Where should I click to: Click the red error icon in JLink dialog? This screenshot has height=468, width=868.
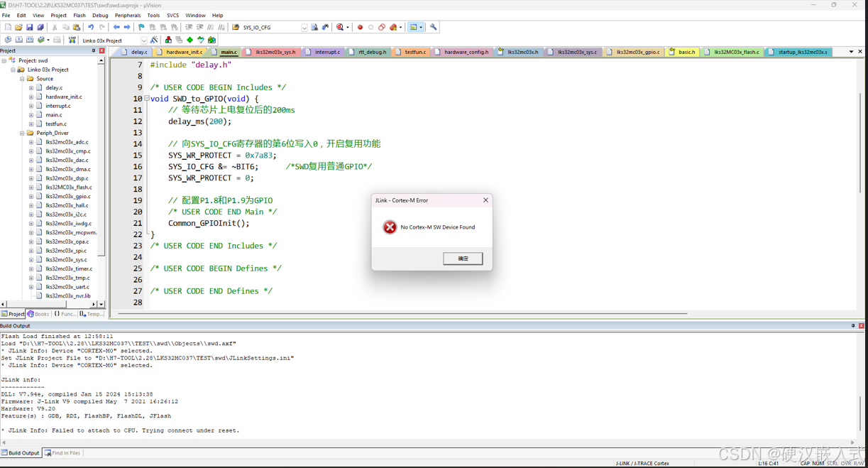click(390, 227)
